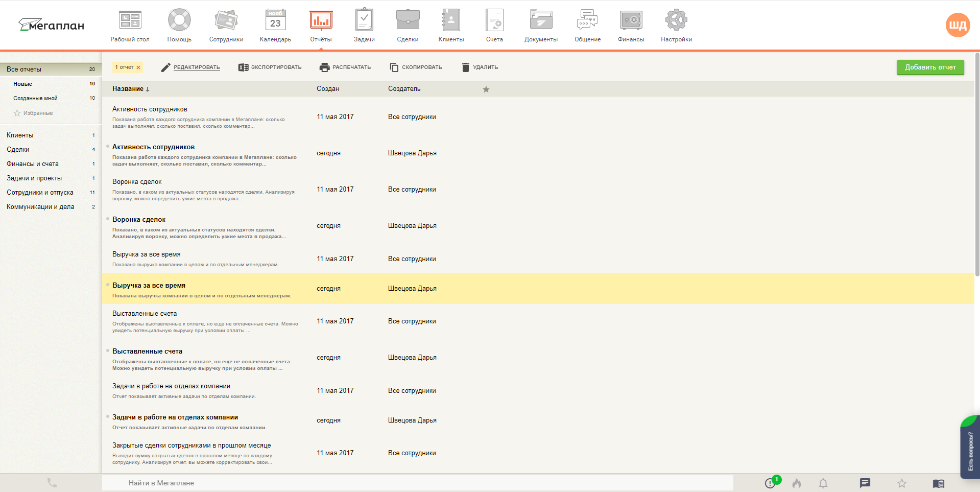Open bold 'Задачи в работе на отделах компании' report
The width and height of the screenshot is (980, 492).
[x=175, y=417]
